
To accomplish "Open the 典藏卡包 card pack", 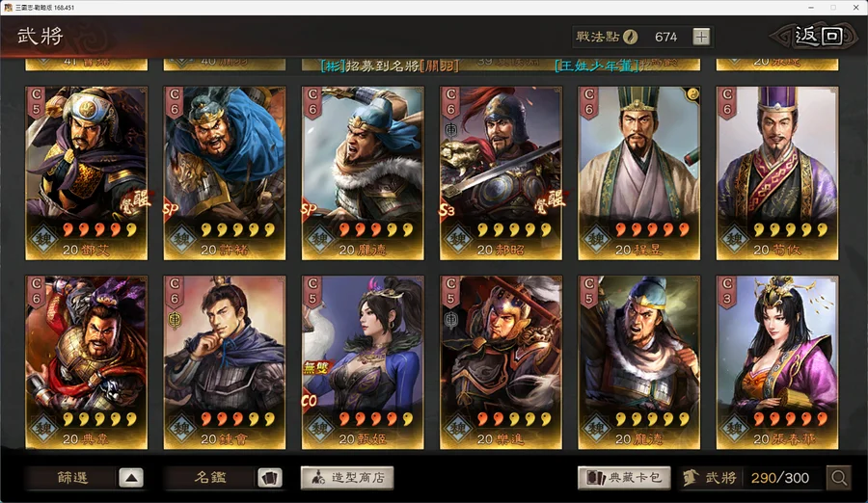I will [624, 478].
